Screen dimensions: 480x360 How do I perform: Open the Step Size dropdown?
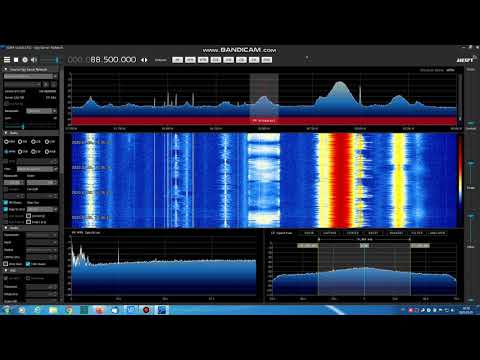click(x=42, y=209)
